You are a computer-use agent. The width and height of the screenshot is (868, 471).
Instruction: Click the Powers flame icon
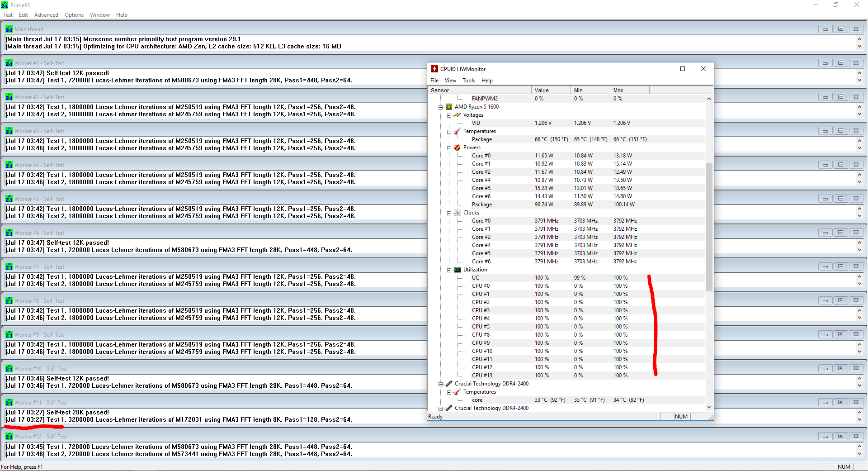pos(458,147)
